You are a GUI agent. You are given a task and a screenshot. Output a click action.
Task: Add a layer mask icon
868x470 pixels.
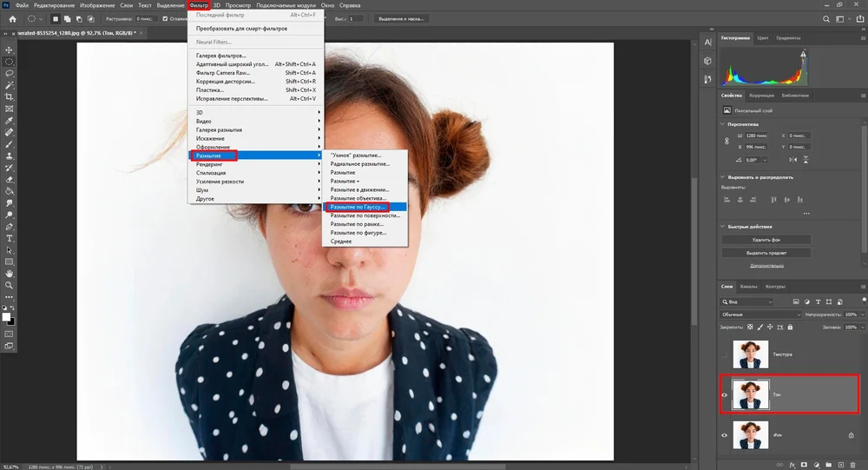coord(804,465)
